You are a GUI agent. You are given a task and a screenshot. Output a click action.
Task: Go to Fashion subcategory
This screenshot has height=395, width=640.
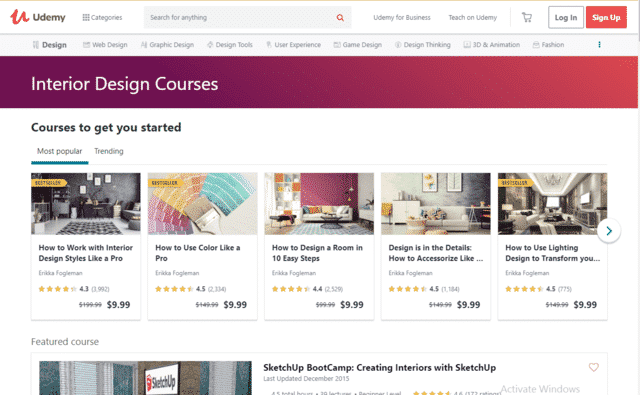point(548,45)
